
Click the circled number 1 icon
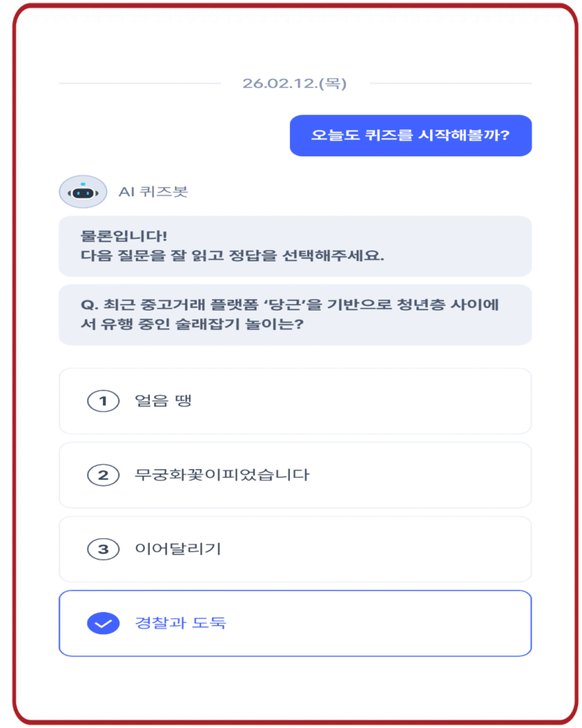point(103,401)
